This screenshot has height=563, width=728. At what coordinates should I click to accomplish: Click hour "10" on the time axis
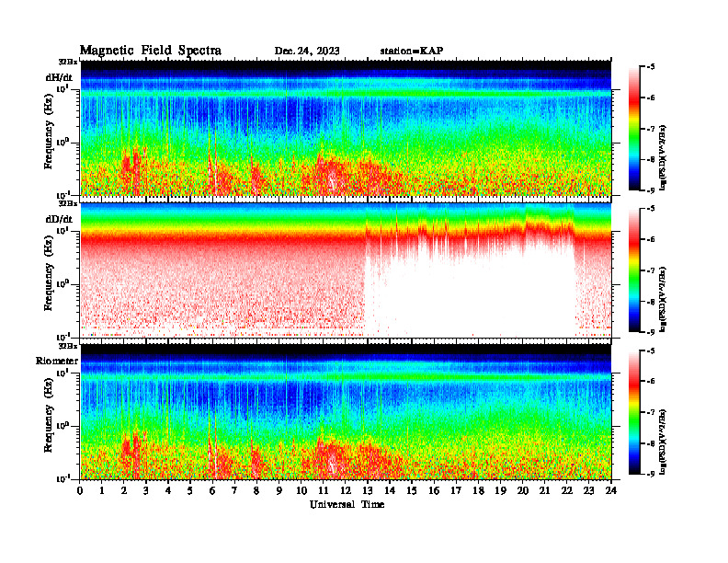tap(301, 490)
